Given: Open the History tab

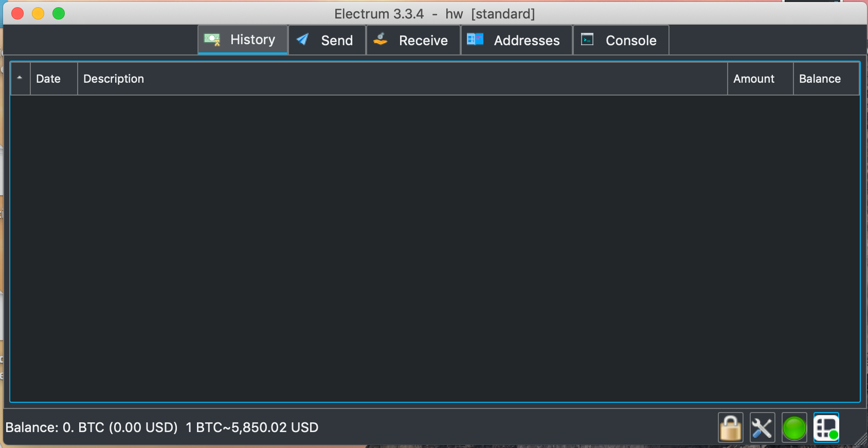Looking at the screenshot, I should [243, 40].
